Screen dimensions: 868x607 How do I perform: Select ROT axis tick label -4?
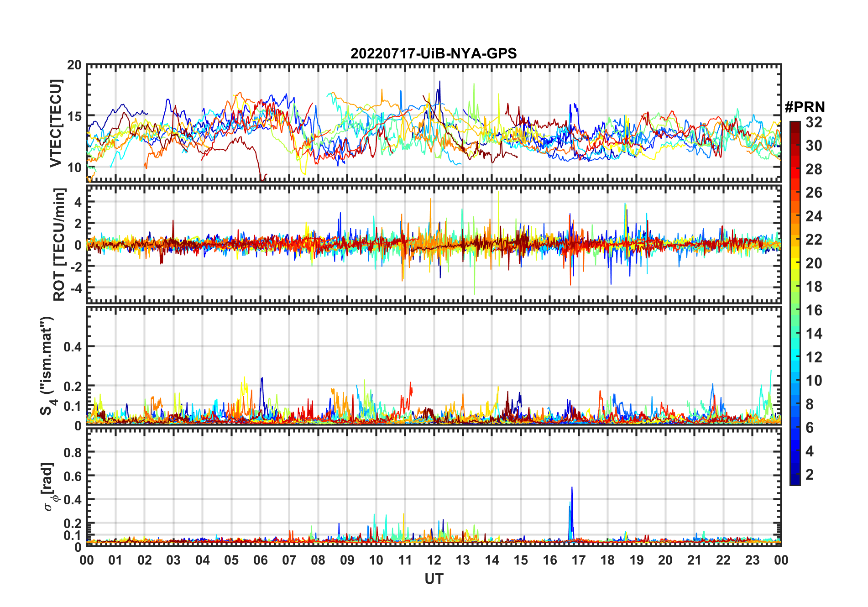point(75,288)
